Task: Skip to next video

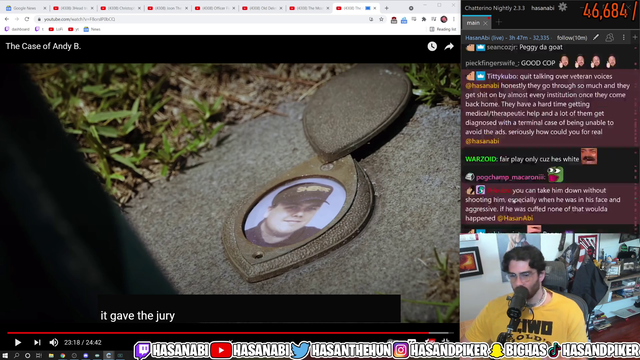Action: [x=37, y=342]
